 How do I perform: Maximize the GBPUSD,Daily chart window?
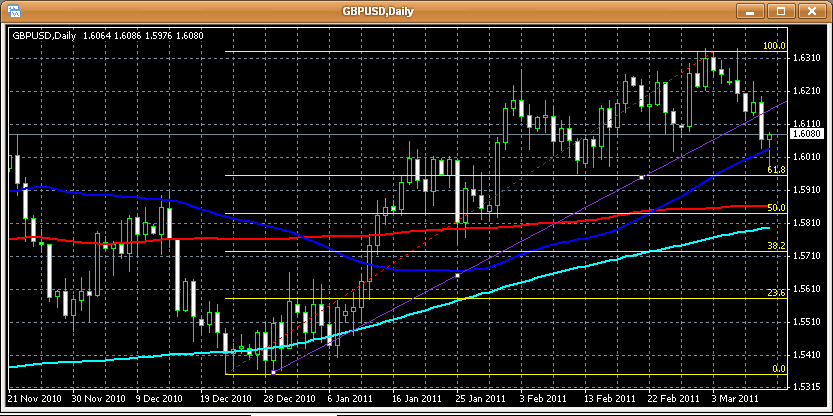coord(781,11)
